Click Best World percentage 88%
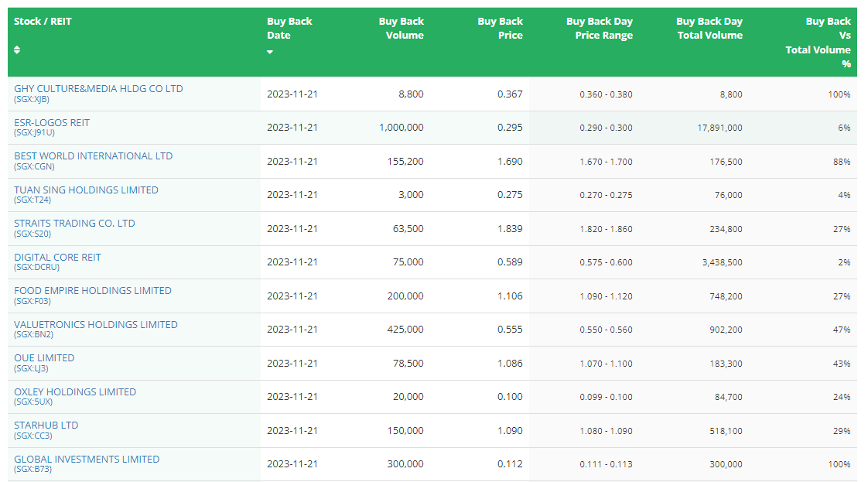The width and height of the screenshot is (868, 482). tap(842, 162)
